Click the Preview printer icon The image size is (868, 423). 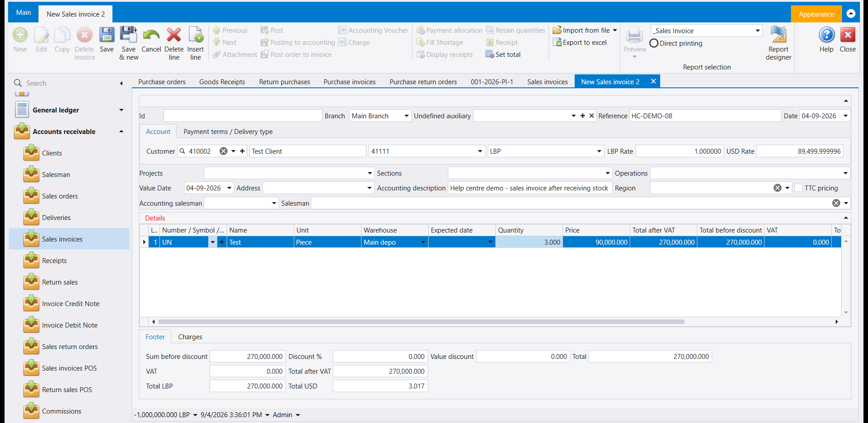(634, 35)
